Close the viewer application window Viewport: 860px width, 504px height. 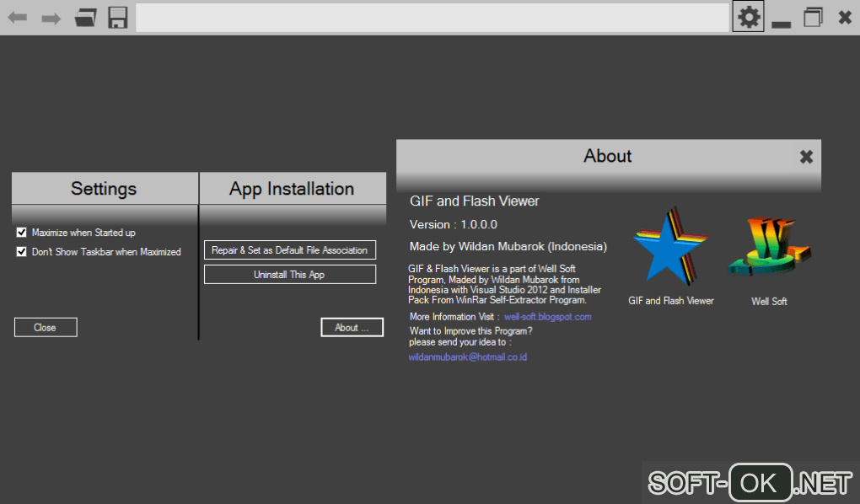845,18
